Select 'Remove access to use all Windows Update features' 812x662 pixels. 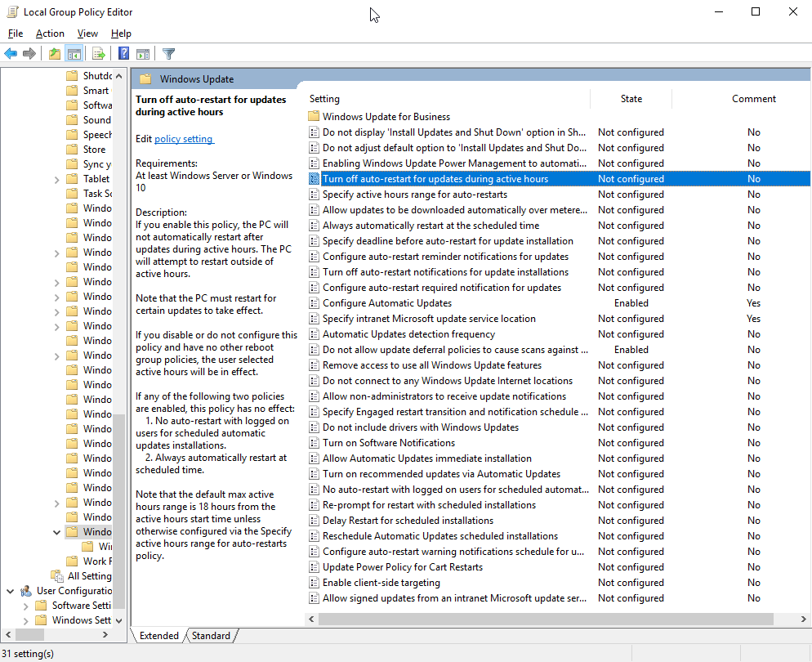(432, 365)
